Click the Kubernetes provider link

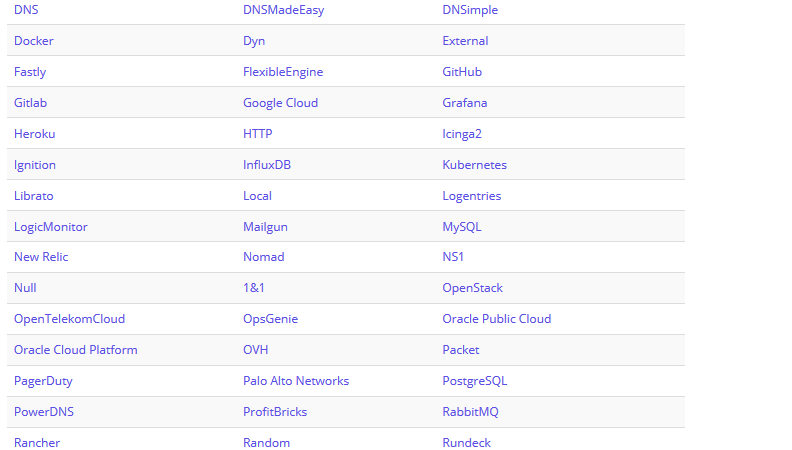pos(474,165)
